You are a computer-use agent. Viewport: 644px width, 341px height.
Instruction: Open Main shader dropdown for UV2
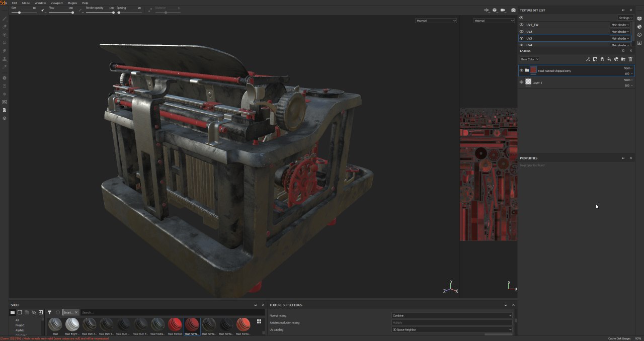620,32
